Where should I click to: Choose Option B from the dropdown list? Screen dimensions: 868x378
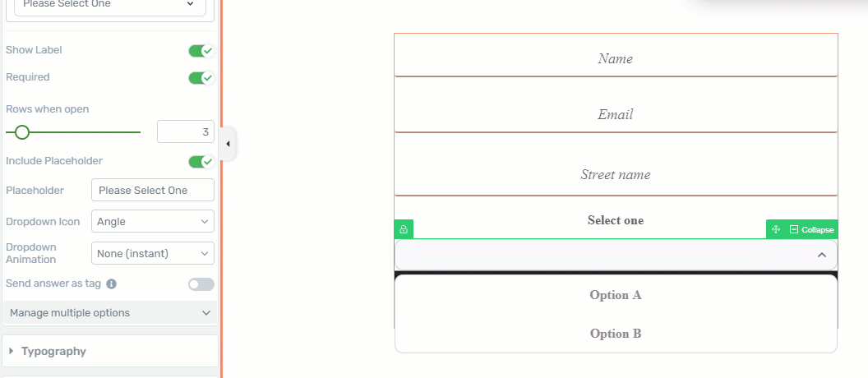click(616, 334)
